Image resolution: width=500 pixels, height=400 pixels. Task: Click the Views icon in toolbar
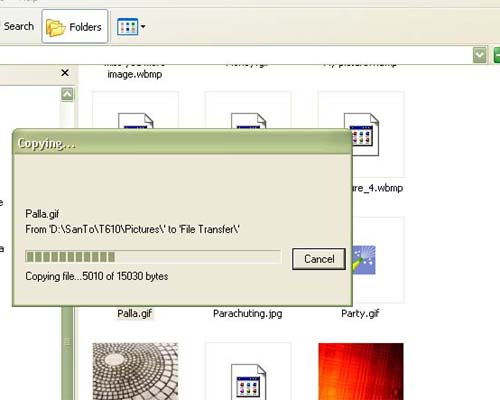pos(127,27)
